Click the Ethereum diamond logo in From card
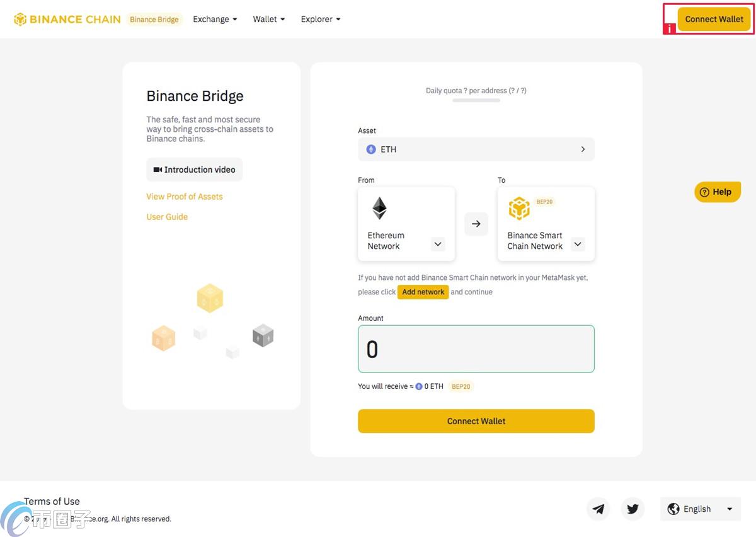The image size is (756, 537). (379, 209)
